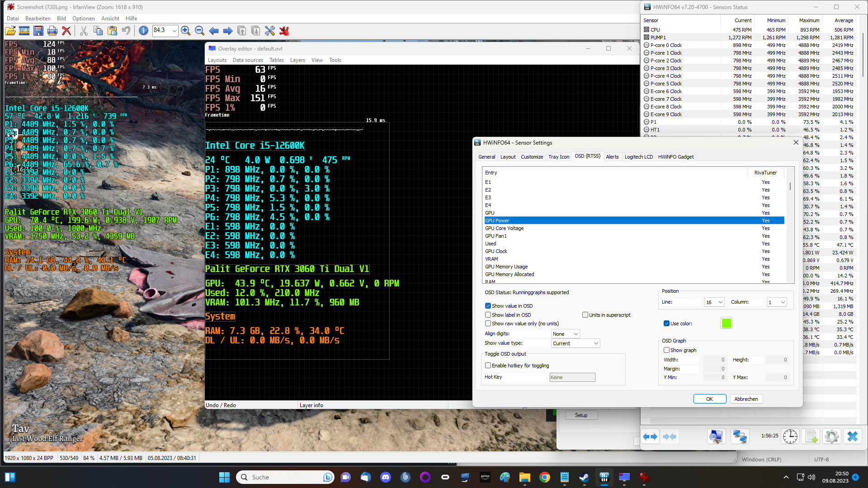Click the OK button
The width and height of the screenshot is (868, 488).
pyautogui.click(x=709, y=399)
